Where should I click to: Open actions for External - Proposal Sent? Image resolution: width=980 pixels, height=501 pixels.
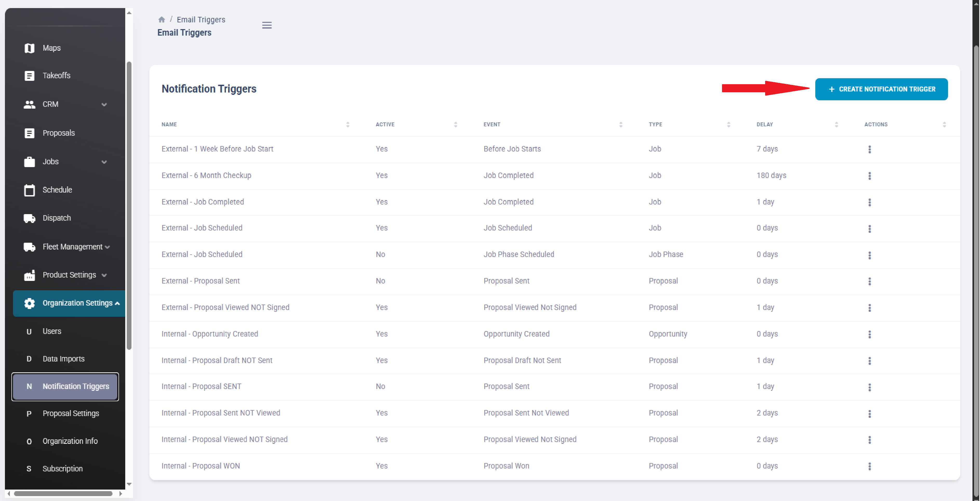coord(869,281)
